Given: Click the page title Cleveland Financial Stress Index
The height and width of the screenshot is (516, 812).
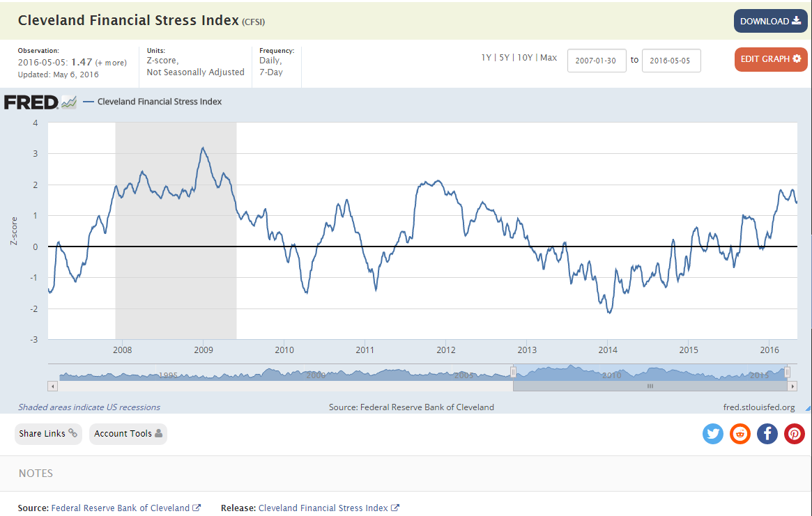Looking at the screenshot, I should point(128,20).
